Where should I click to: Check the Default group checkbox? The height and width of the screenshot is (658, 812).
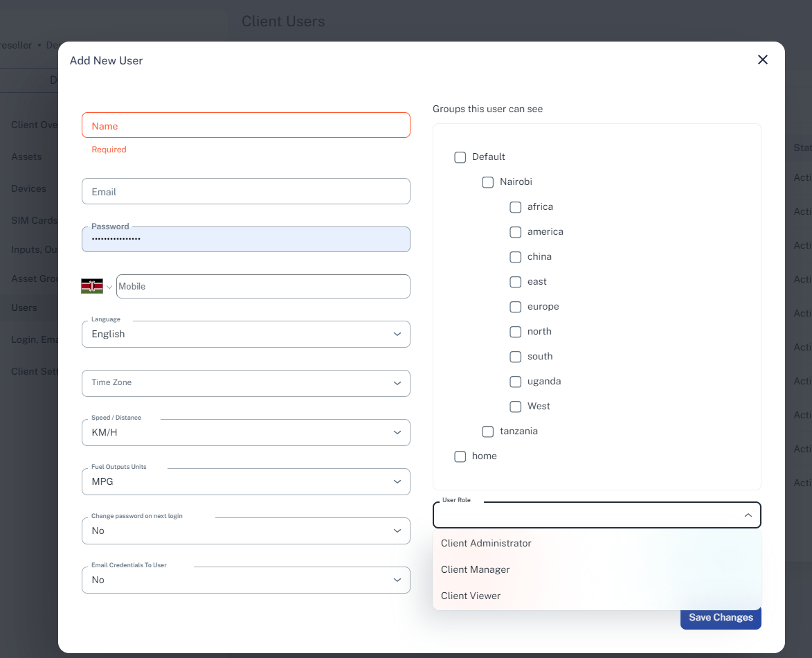click(x=460, y=157)
